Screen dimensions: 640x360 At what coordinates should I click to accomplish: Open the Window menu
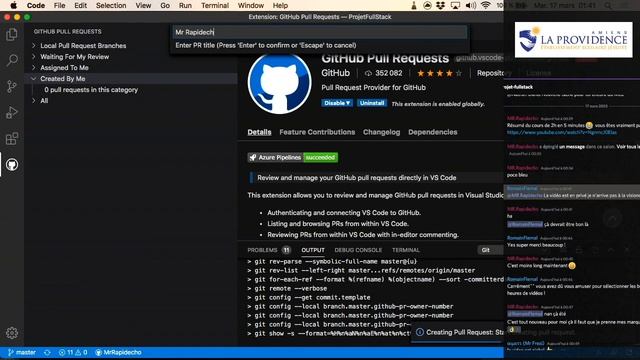[x=251, y=5]
